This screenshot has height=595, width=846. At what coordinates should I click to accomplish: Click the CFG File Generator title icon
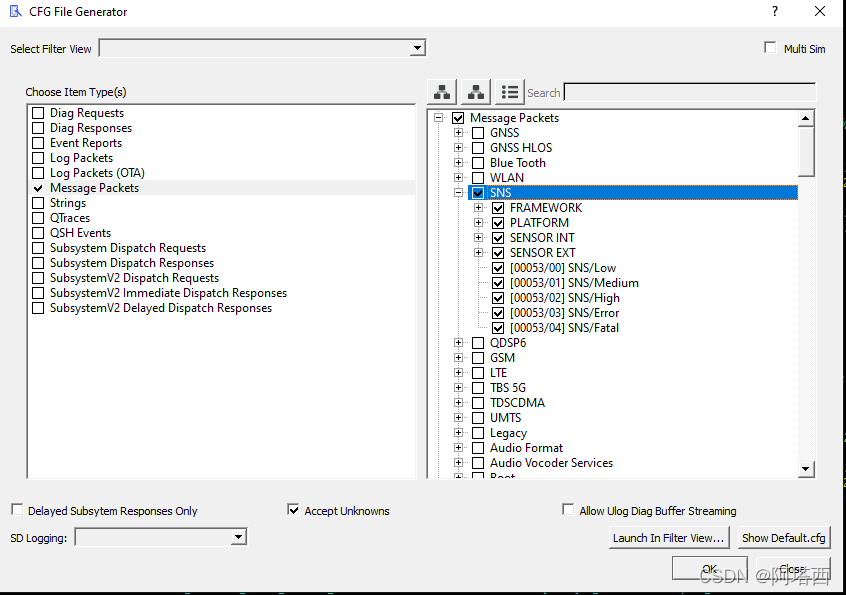(x=16, y=11)
